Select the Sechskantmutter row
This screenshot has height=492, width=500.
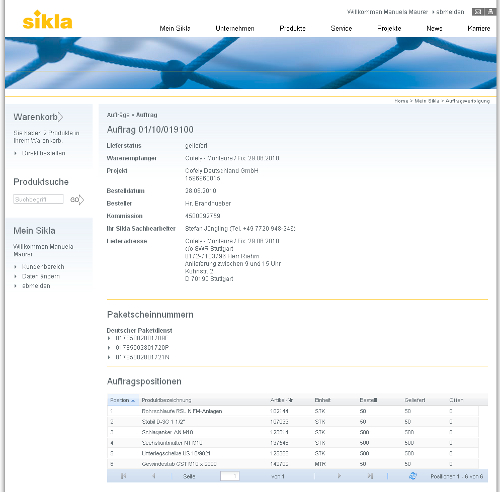[293, 443]
